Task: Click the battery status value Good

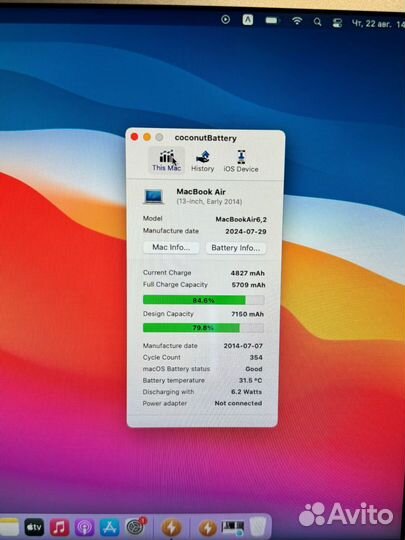Action: 254,369
